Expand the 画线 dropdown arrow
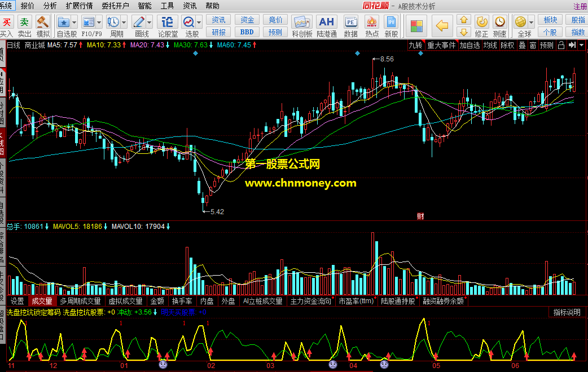 pos(149,23)
